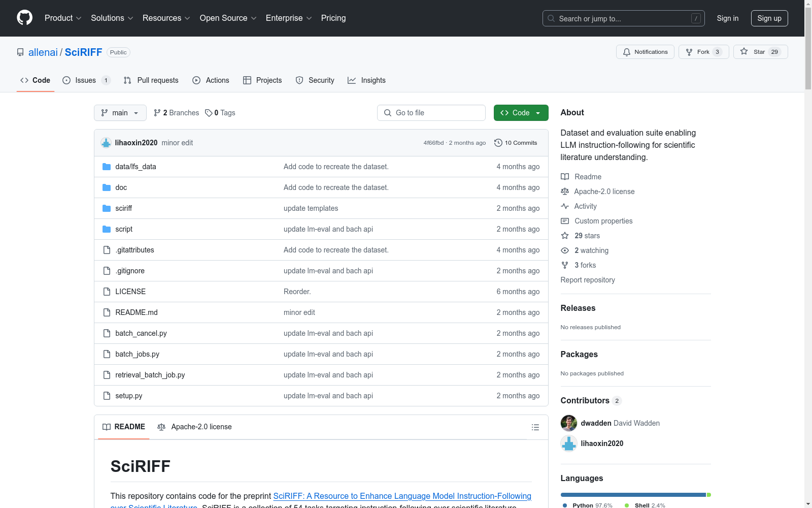The width and height of the screenshot is (812, 508).
Task: Open the README.md file
Action: click(137, 312)
